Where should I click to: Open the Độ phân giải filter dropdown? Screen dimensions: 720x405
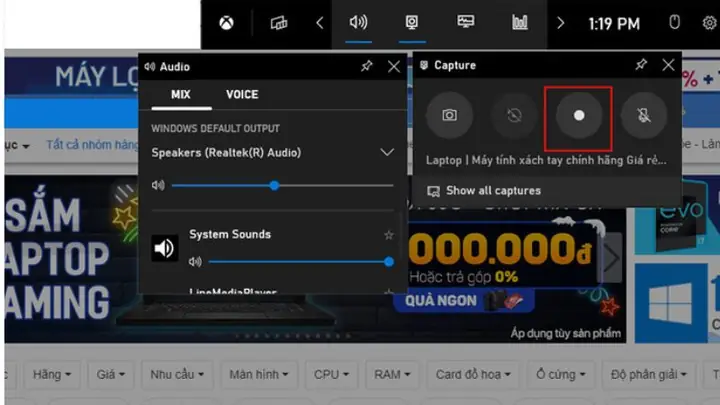pyautogui.click(x=648, y=375)
